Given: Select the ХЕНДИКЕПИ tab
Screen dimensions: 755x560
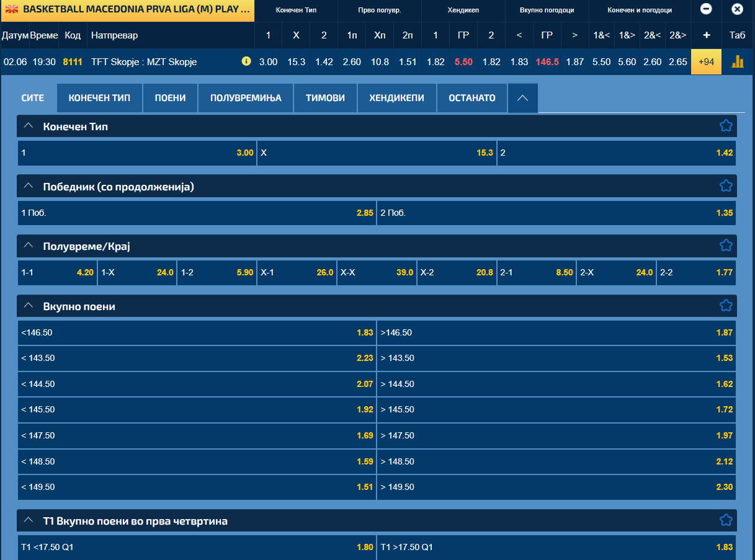Looking at the screenshot, I should 397,98.
